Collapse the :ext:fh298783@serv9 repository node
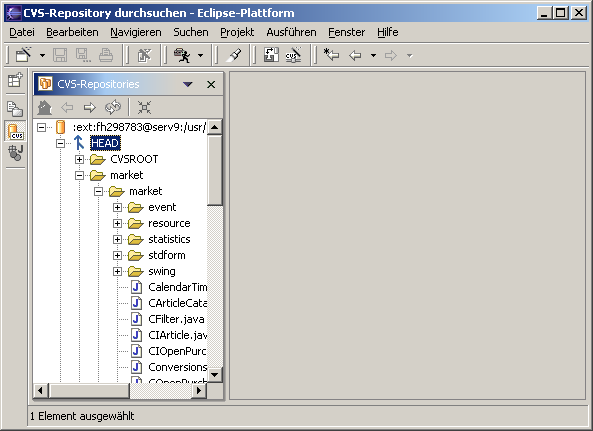This screenshot has height=431, width=593. coord(41,127)
